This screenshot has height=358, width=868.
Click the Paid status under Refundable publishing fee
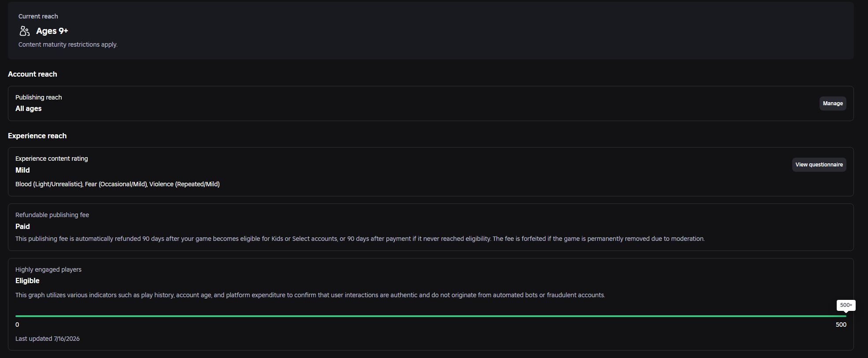(22, 226)
